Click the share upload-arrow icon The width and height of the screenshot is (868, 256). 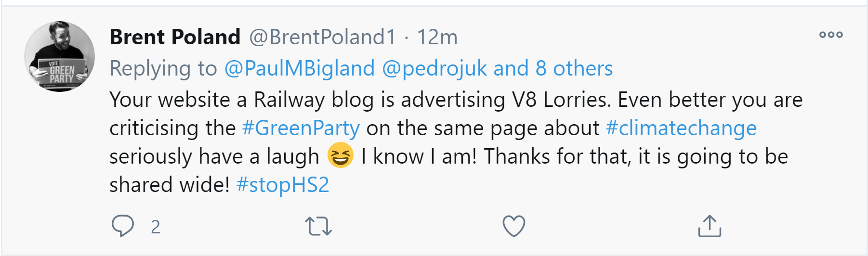click(x=710, y=226)
